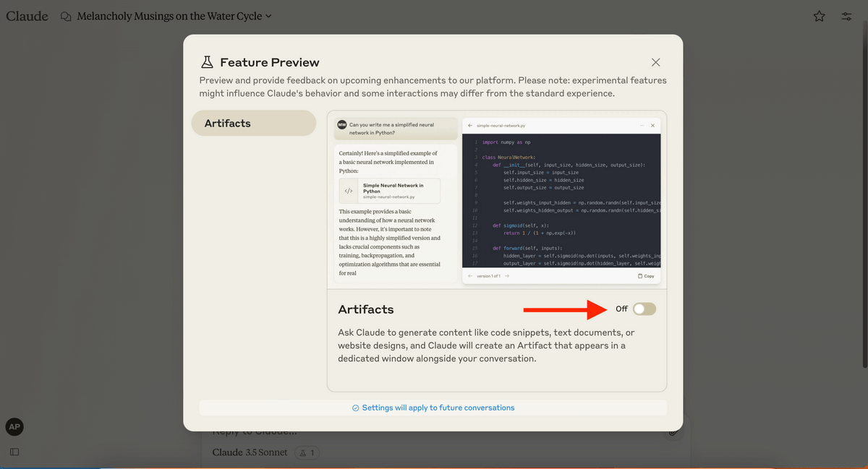Click the code artifact icon in preview
Screen dimensions: 868x469
coord(349,191)
